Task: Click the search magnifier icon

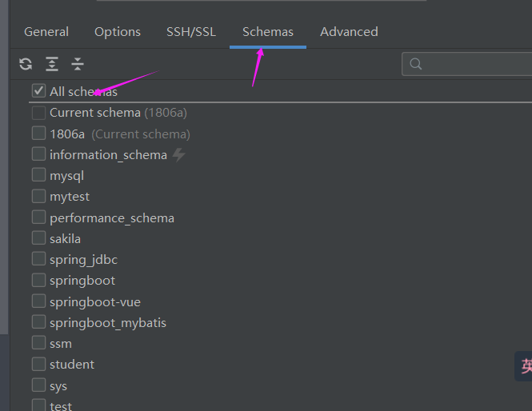Action: pyautogui.click(x=416, y=64)
